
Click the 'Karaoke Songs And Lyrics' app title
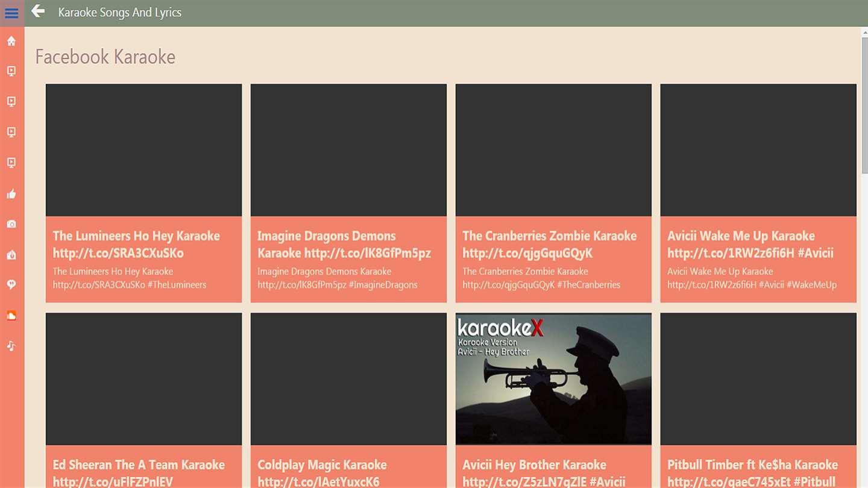pyautogui.click(x=120, y=13)
